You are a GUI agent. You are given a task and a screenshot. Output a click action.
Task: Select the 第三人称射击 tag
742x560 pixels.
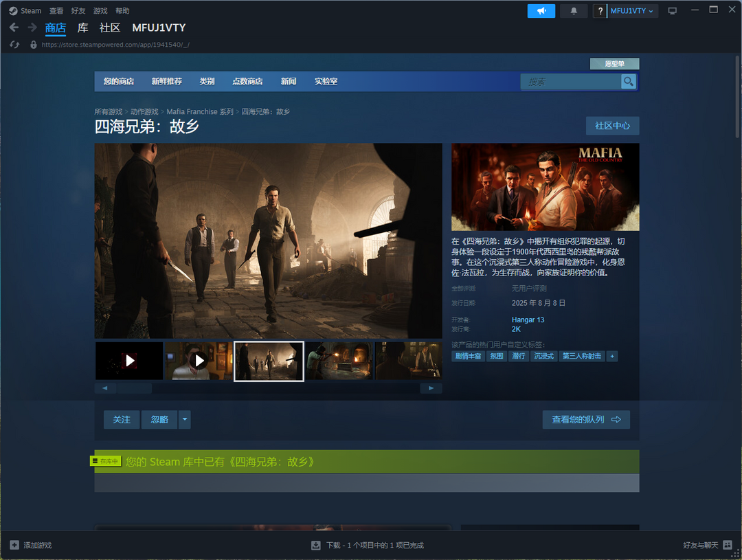582,356
